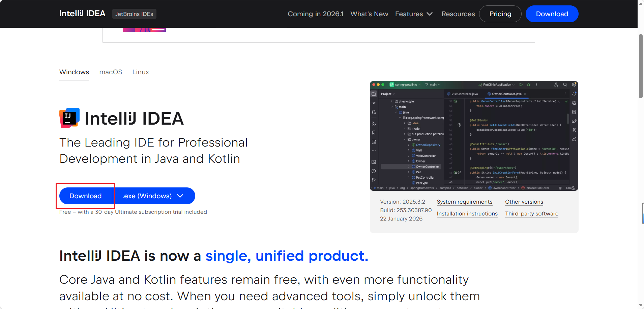Switch to the Linux tab
The width and height of the screenshot is (644, 309).
(141, 72)
